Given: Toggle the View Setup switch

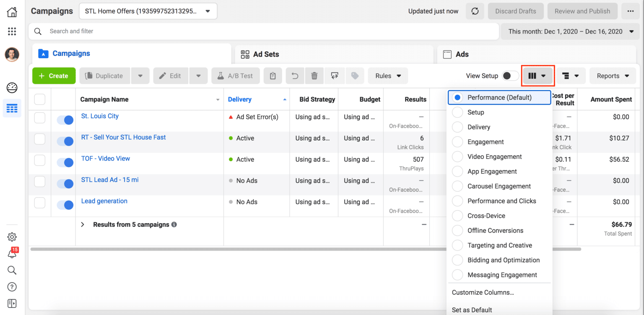Looking at the screenshot, I should (x=510, y=75).
